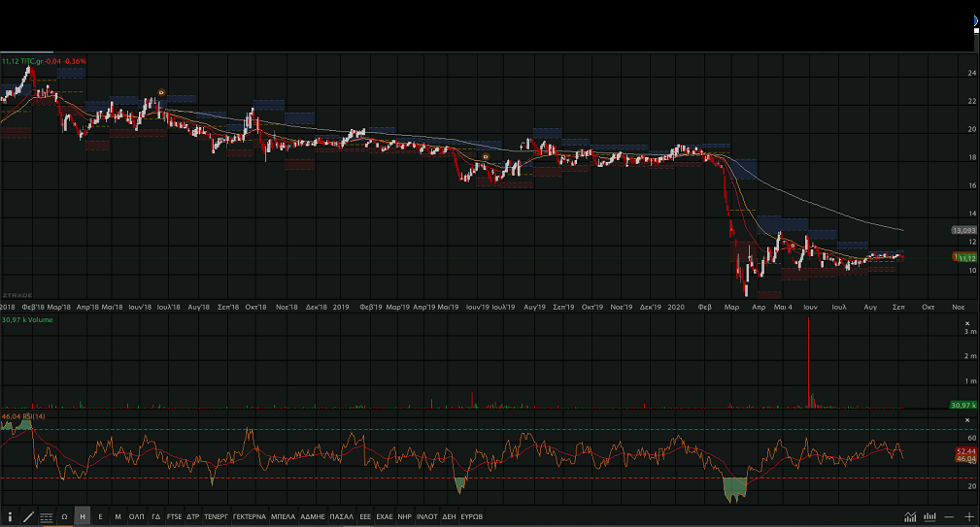
Task: Open the ΜΠΕΛΑ ticker shortcut
Action: coord(284,516)
